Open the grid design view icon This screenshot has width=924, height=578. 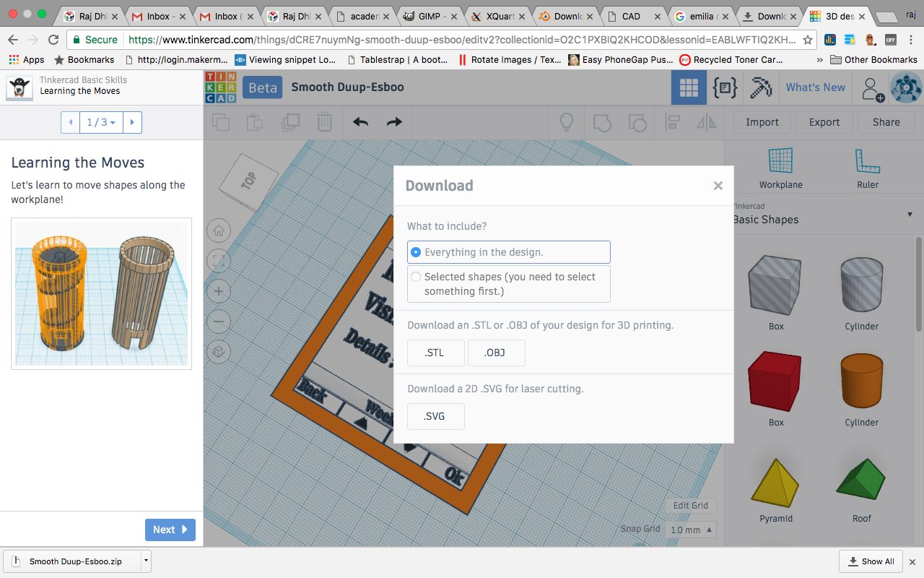click(x=689, y=87)
